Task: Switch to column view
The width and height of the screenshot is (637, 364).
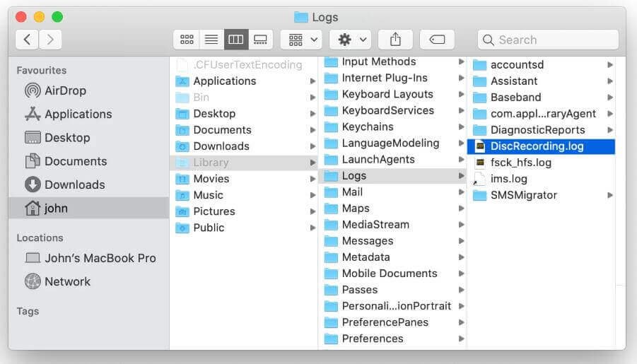Action: click(x=236, y=40)
